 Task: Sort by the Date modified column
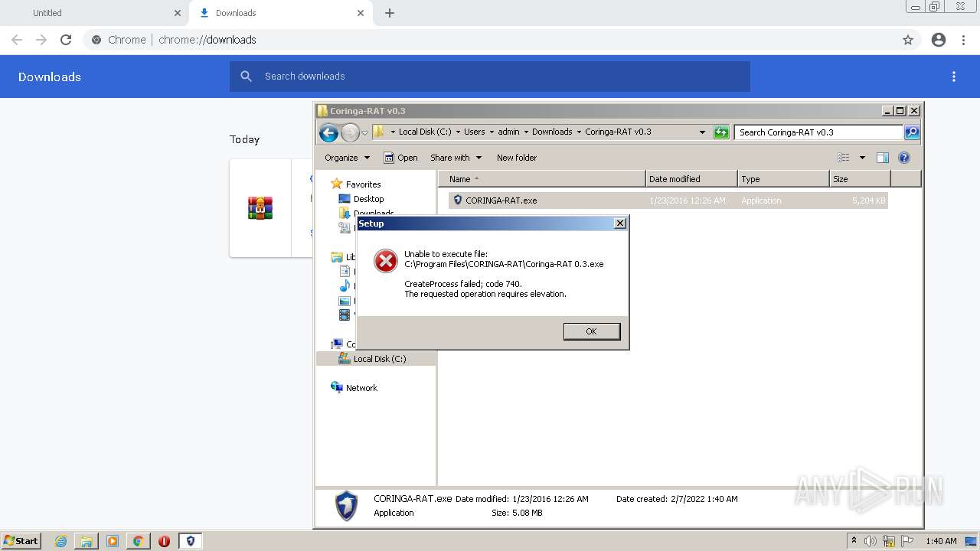(x=691, y=179)
